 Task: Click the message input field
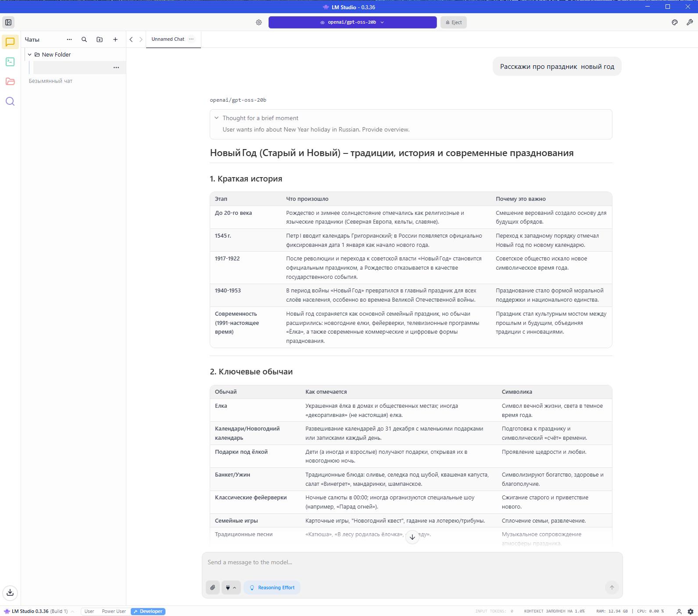coord(412,562)
